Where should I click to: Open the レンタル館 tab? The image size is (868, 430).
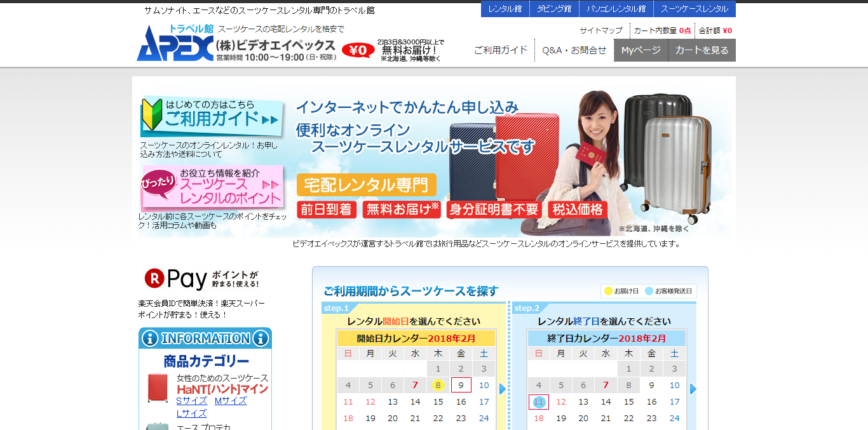pyautogui.click(x=505, y=9)
